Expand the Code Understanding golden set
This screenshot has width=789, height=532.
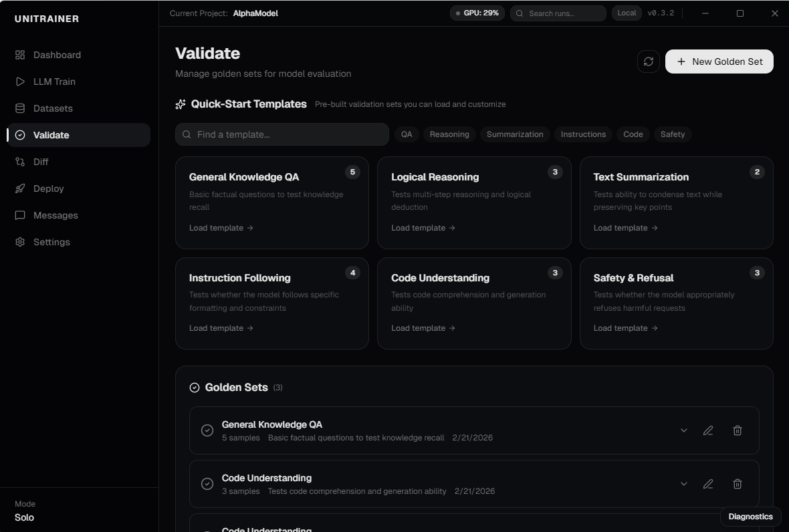[683, 484]
